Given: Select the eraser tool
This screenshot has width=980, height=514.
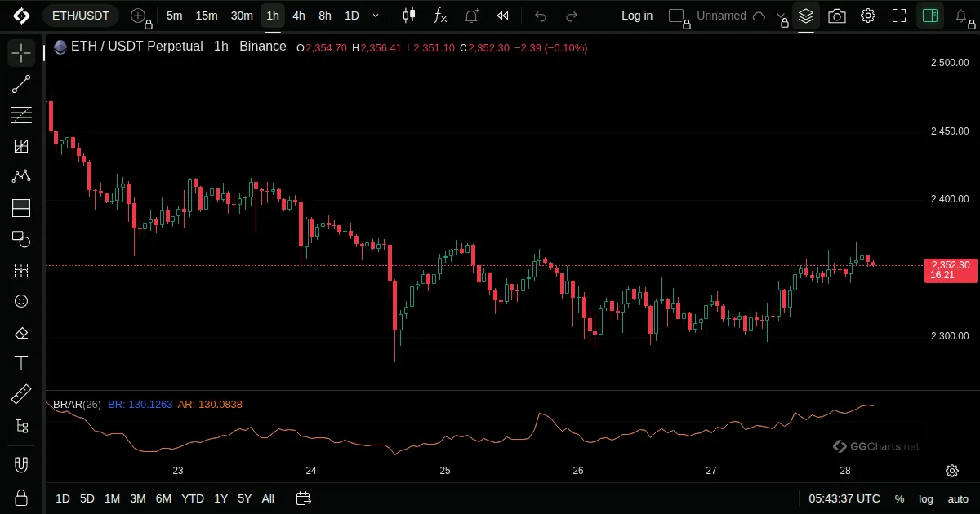Looking at the screenshot, I should (x=21, y=332).
